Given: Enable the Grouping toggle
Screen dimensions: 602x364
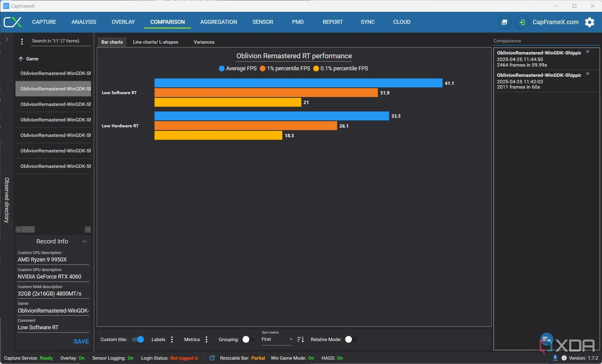Looking at the screenshot, I should click(248, 340).
